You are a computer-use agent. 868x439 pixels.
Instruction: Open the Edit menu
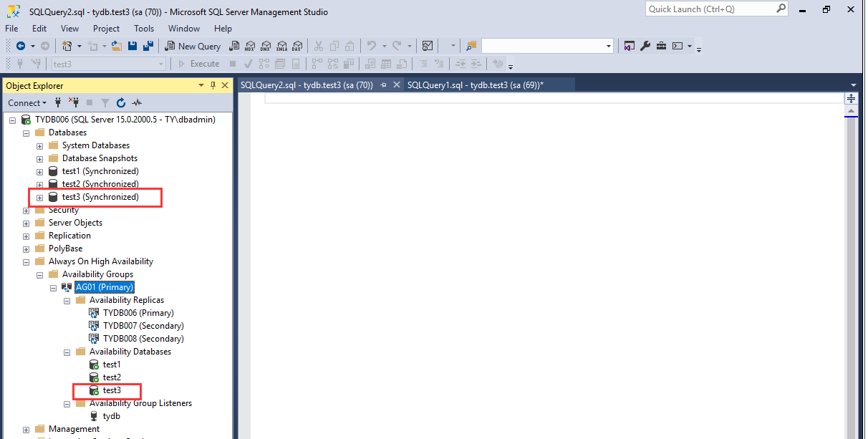click(39, 29)
